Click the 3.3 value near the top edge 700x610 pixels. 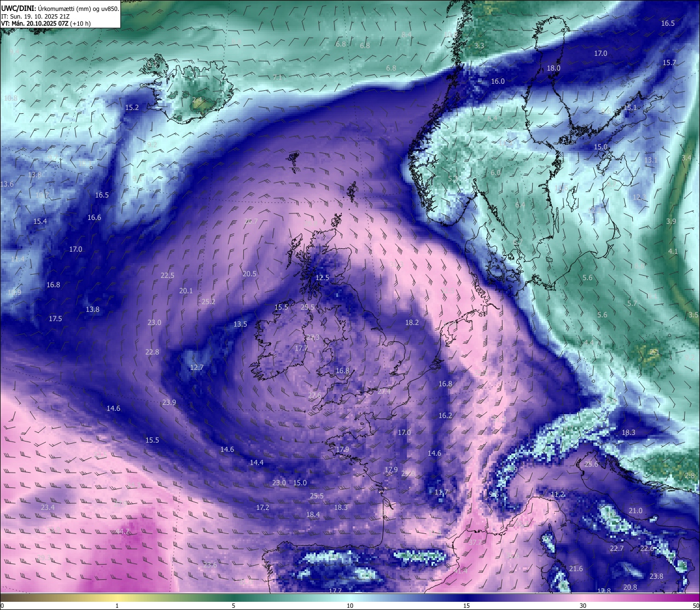click(x=480, y=46)
